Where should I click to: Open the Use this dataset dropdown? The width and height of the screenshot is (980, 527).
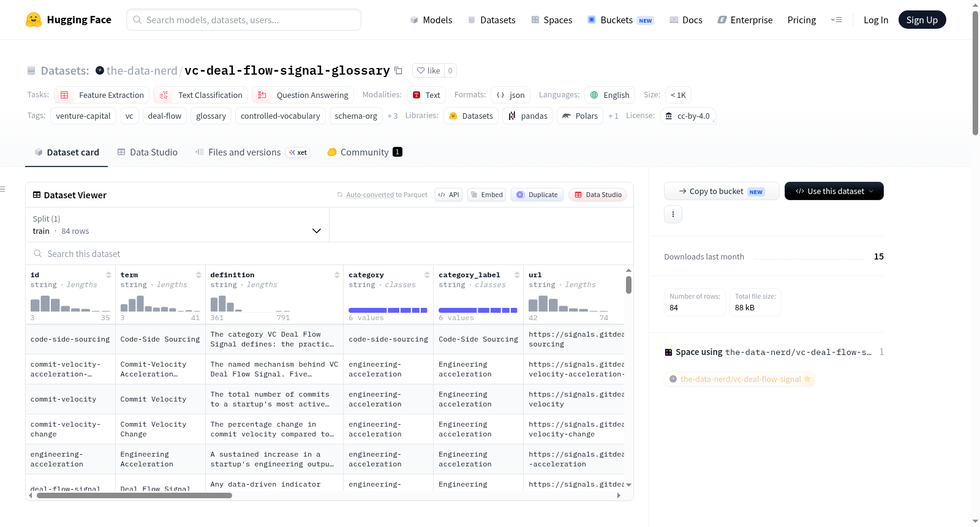pos(834,191)
